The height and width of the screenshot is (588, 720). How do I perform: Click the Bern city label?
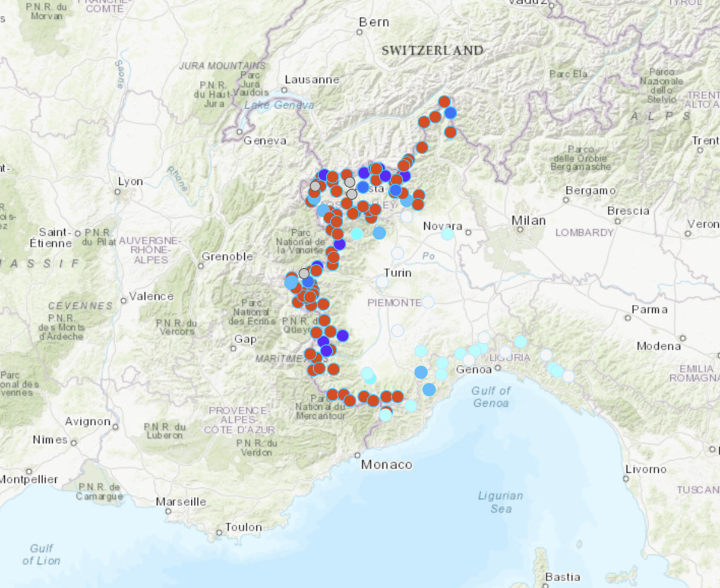374,22
